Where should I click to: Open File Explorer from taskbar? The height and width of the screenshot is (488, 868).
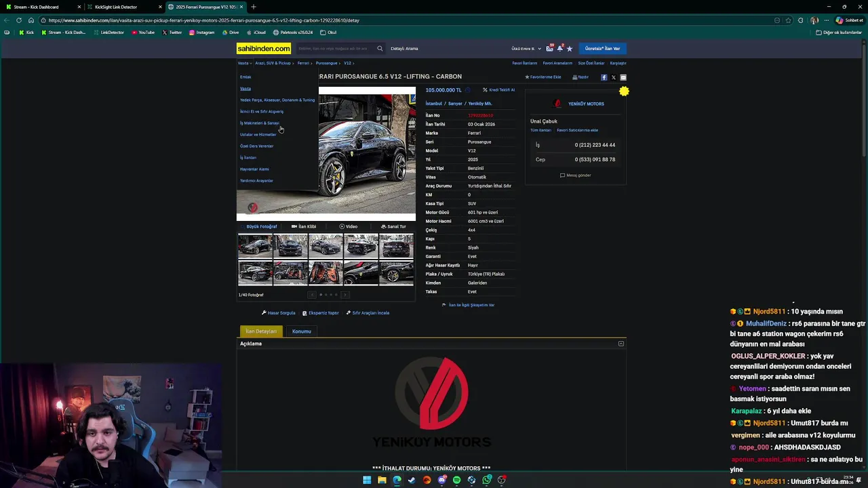[382, 480]
